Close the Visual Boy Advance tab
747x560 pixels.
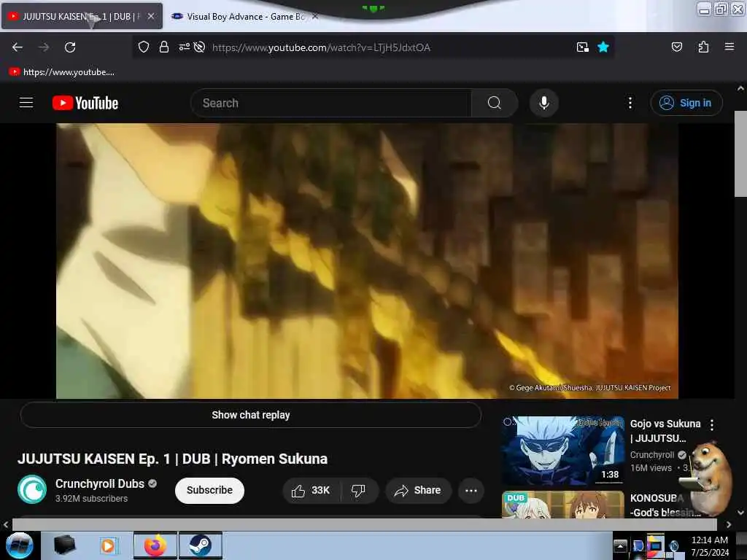(x=315, y=16)
